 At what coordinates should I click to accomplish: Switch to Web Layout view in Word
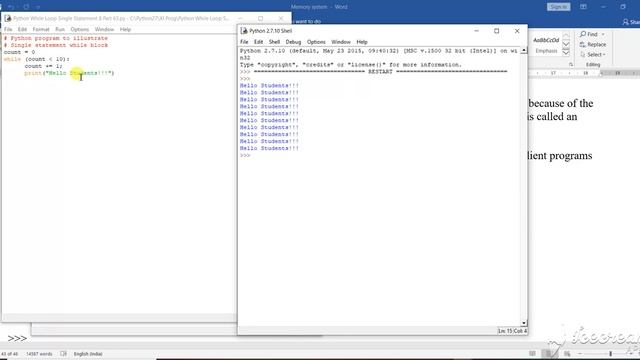point(567,354)
